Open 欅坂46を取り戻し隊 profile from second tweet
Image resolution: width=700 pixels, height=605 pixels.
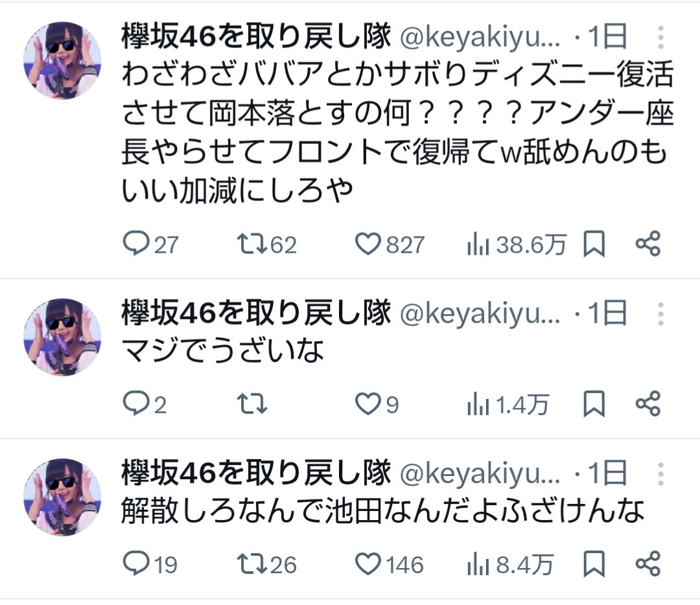[x=256, y=314]
